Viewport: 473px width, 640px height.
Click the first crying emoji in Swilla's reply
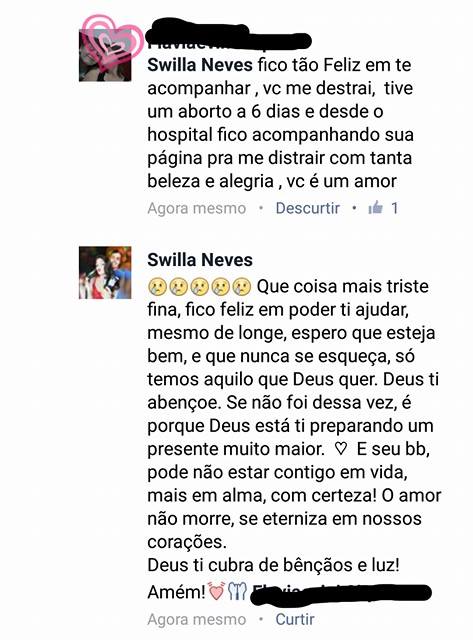(x=157, y=287)
